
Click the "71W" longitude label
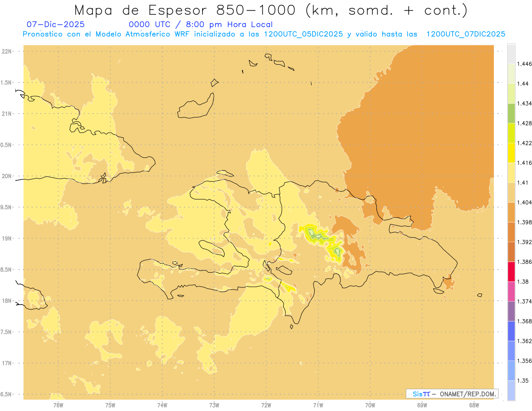click(x=318, y=405)
